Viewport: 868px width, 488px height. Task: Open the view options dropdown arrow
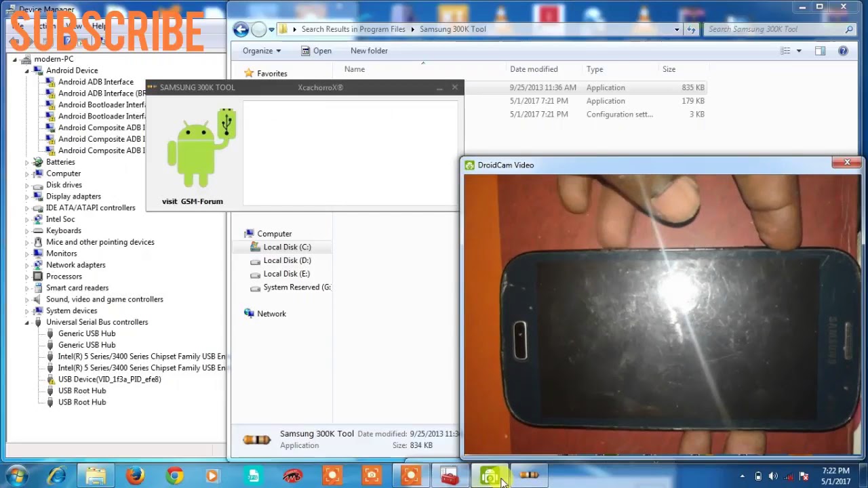pyautogui.click(x=799, y=51)
